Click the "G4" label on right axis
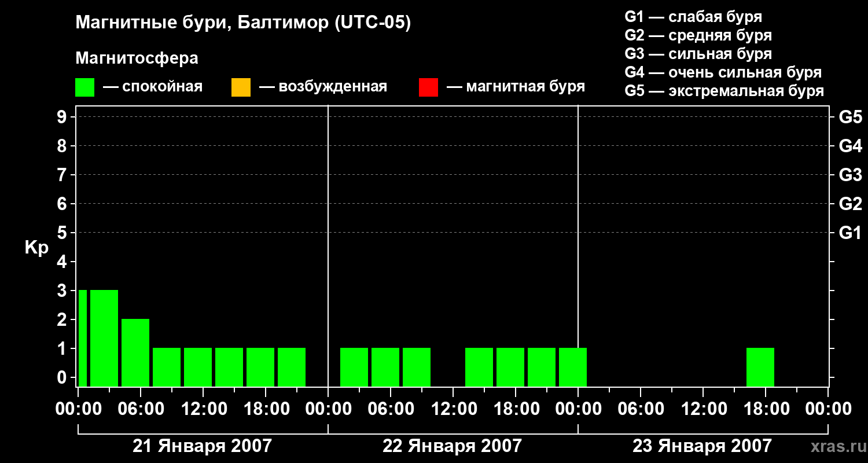 point(850,146)
